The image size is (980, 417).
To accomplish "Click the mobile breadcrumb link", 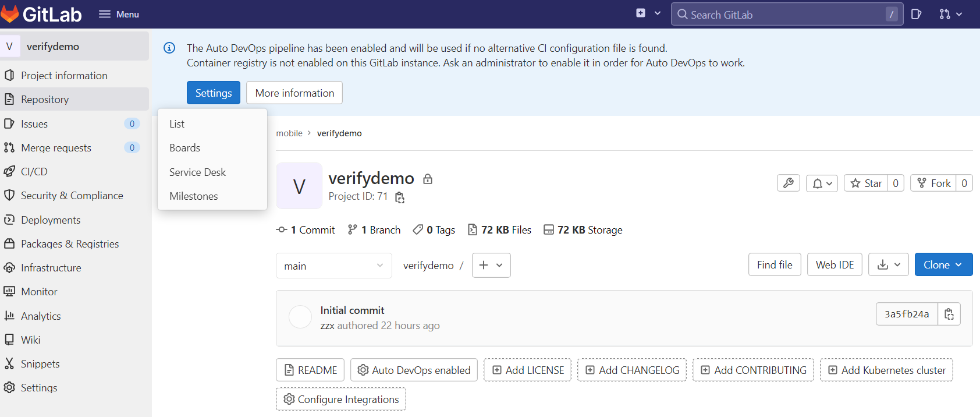I will tap(289, 133).
